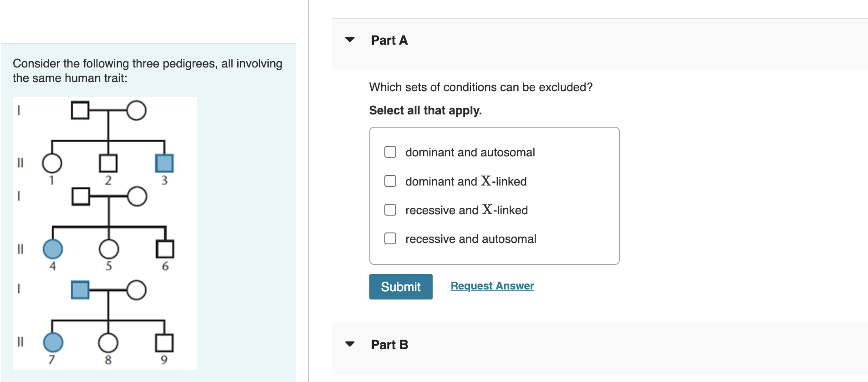Check the "dominant and X-linked" option
This screenshot has width=868, height=382.
tap(390, 181)
